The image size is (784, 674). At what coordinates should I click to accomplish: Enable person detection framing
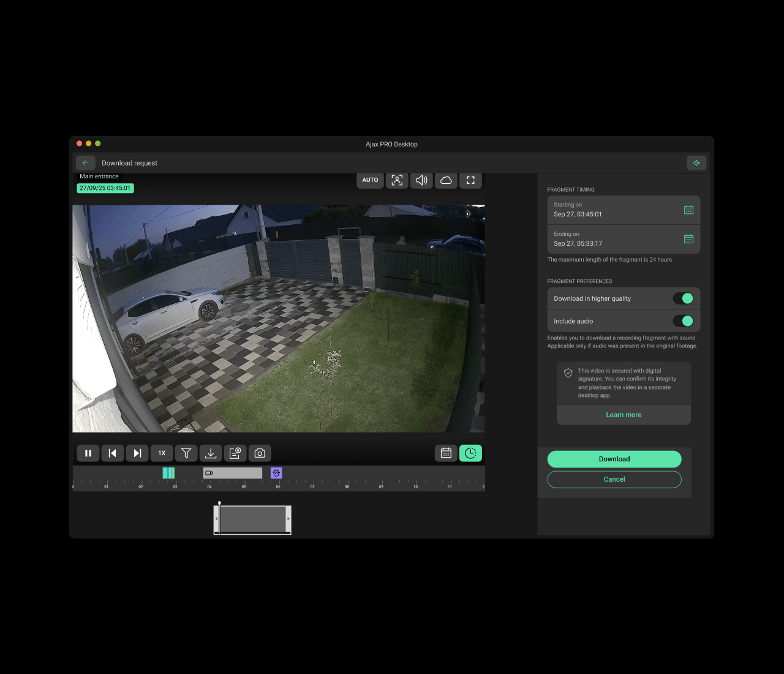[397, 180]
